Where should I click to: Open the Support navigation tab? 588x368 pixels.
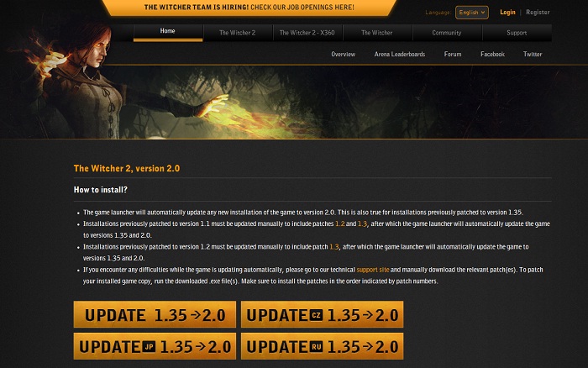tap(517, 33)
